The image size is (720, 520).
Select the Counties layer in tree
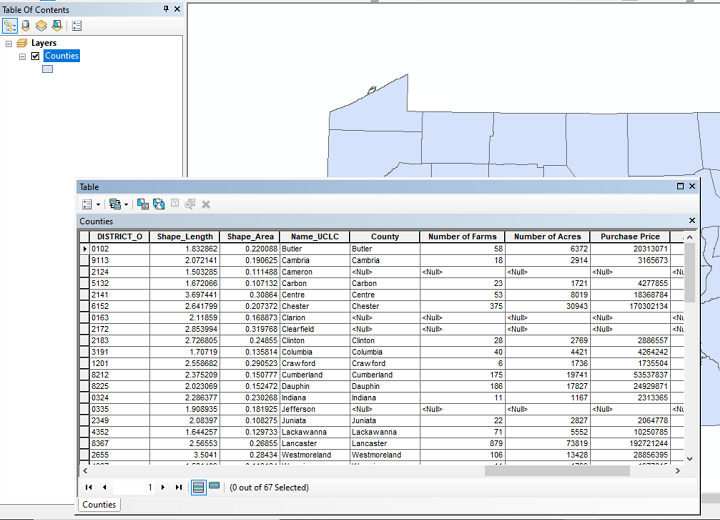point(62,57)
